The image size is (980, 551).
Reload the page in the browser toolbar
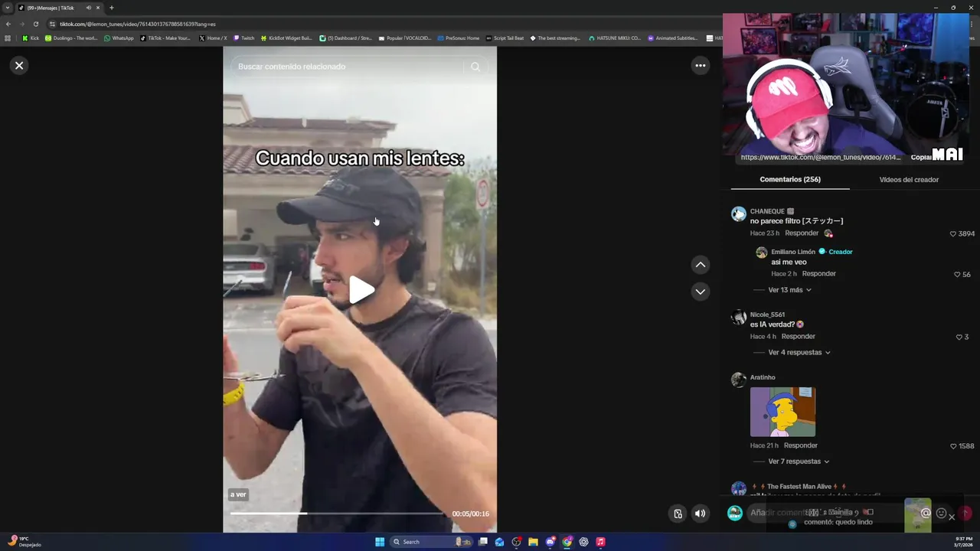click(35, 24)
